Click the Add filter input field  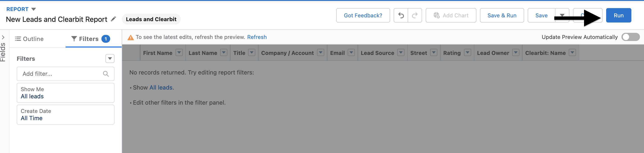click(66, 74)
